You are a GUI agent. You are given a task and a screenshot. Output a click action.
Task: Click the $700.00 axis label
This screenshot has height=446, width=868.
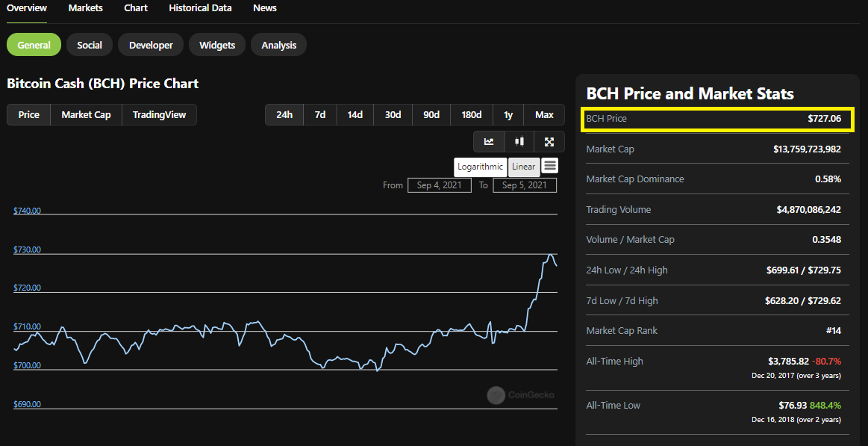(27, 365)
